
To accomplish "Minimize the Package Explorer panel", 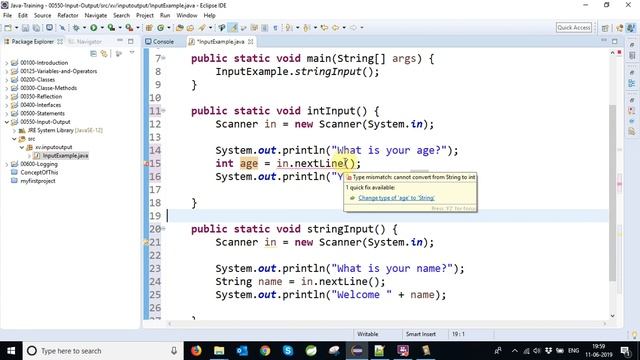I will [120, 41].
